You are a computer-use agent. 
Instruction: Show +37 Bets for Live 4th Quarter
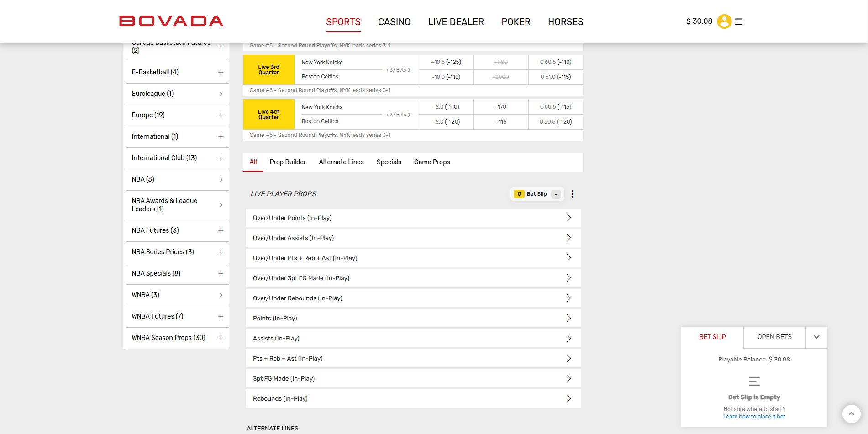(398, 115)
